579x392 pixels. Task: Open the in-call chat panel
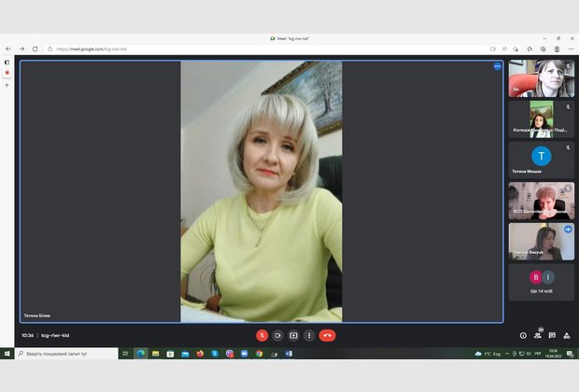[552, 335]
